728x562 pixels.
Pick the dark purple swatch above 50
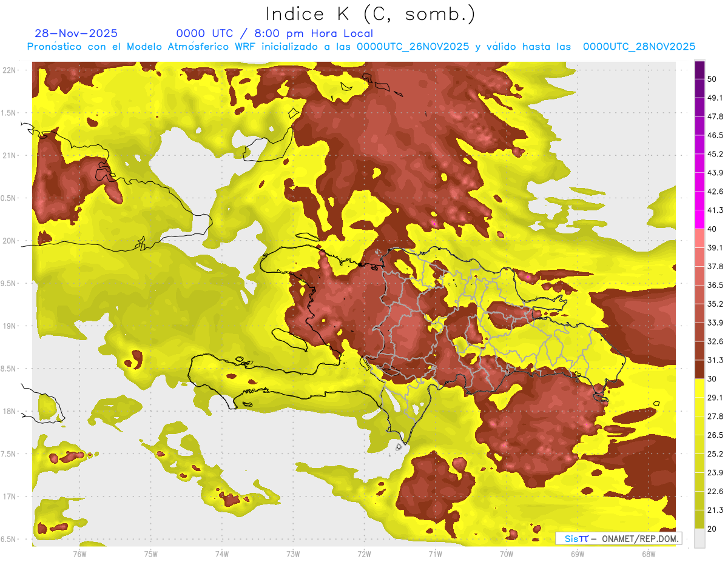[700, 70]
